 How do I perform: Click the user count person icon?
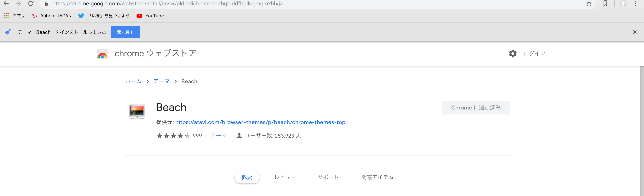click(239, 136)
